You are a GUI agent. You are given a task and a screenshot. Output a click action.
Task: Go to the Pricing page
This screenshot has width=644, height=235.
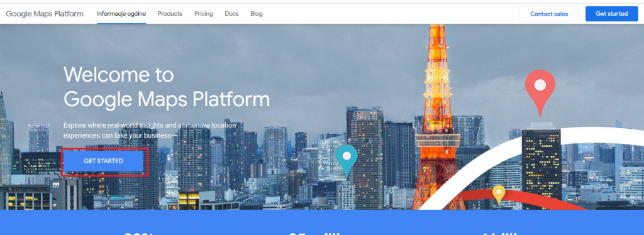click(204, 14)
